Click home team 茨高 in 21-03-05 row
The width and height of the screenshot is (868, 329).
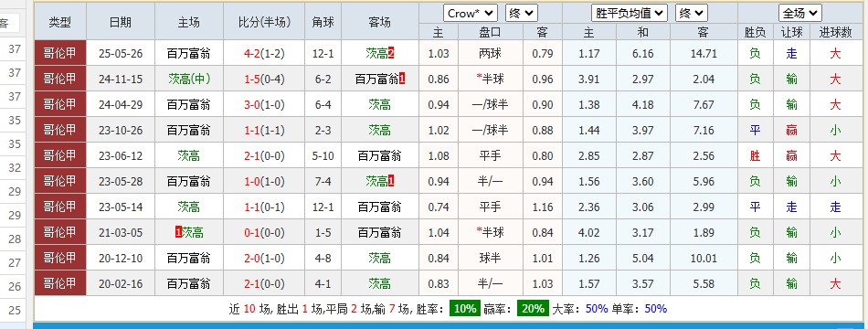tap(193, 233)
